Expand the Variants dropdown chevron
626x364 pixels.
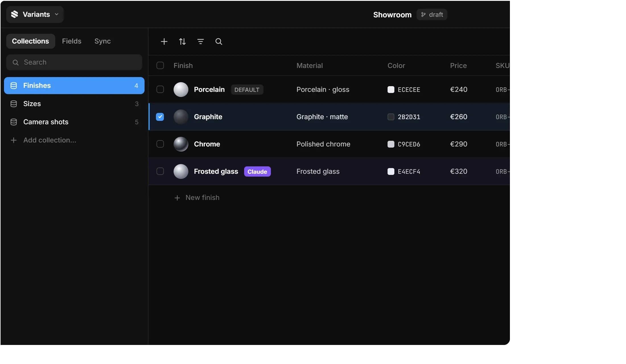[x=57, y=14]
